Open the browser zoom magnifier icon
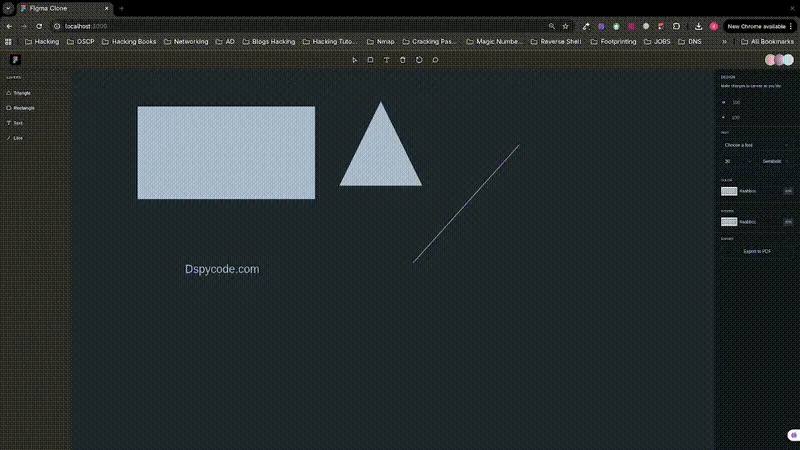 552,26
